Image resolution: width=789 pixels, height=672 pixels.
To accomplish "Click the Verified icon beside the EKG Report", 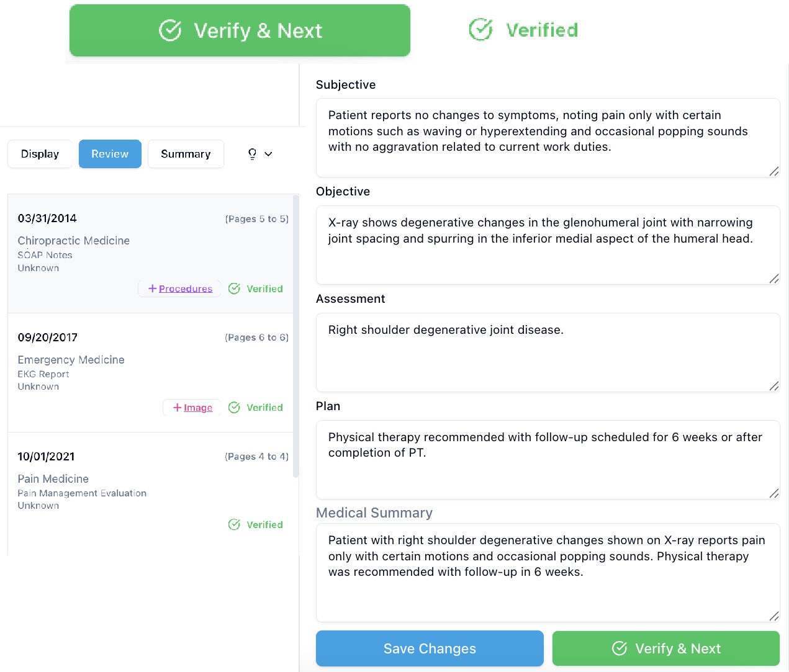I will 235,407.
